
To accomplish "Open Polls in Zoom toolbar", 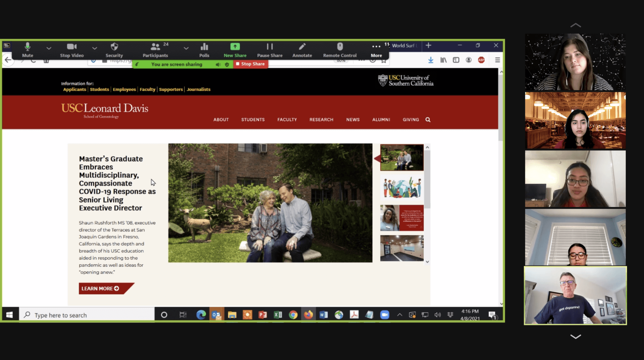I will pos(204,50).
